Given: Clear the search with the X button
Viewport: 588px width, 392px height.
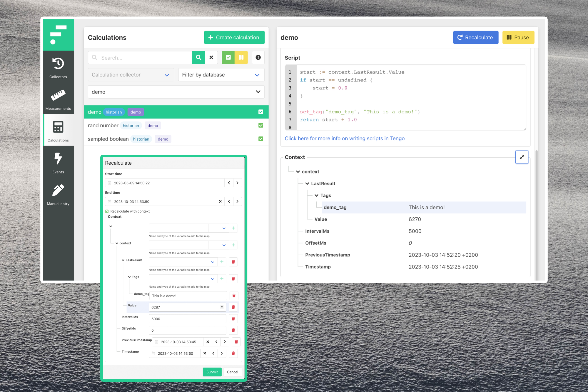Looking at the screenshot, I should (x=211, y=57).
